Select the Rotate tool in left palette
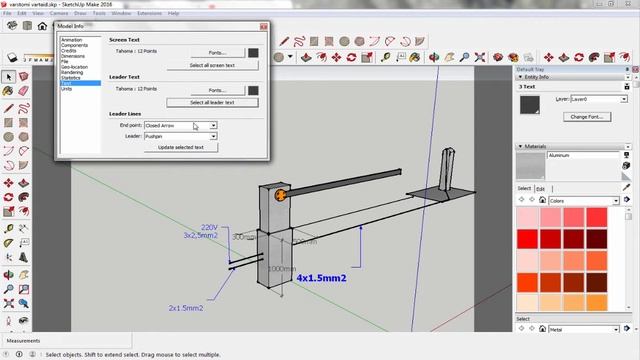Image resolution: width=640 pixels, height=360 pixels. 9,197
